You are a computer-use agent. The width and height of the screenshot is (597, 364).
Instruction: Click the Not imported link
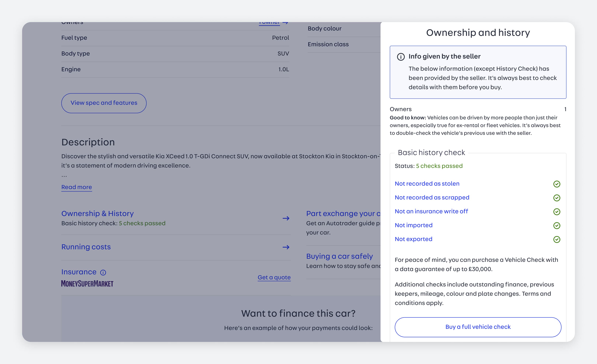pyautogui.click(x=413, y=225)
